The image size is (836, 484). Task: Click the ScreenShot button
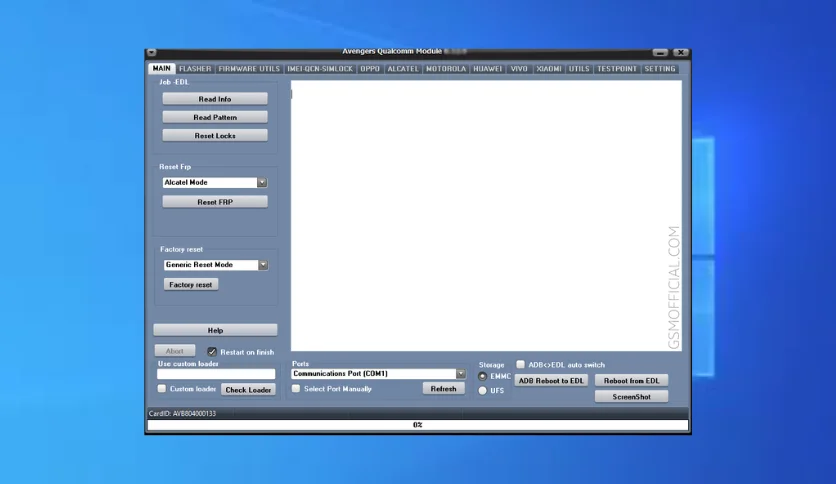[x=631, y=397]
